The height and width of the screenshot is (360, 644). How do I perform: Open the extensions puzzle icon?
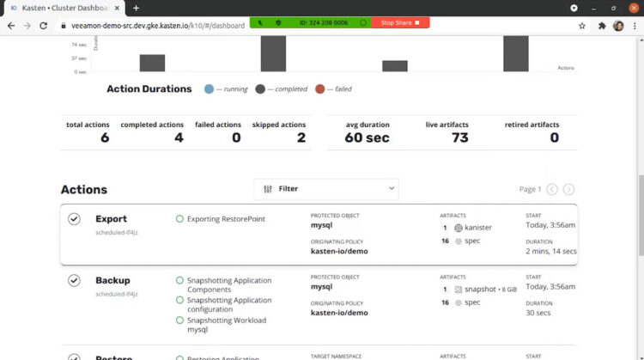pyautogui.click(x=602, y=26)
